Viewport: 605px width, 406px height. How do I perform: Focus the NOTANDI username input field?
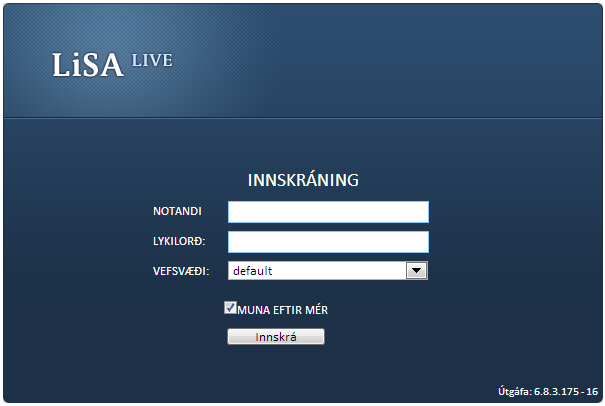328,212
